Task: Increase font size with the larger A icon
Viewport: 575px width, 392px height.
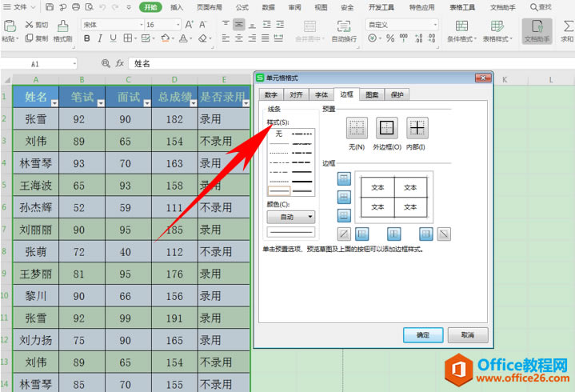Action: coord(190,25)
